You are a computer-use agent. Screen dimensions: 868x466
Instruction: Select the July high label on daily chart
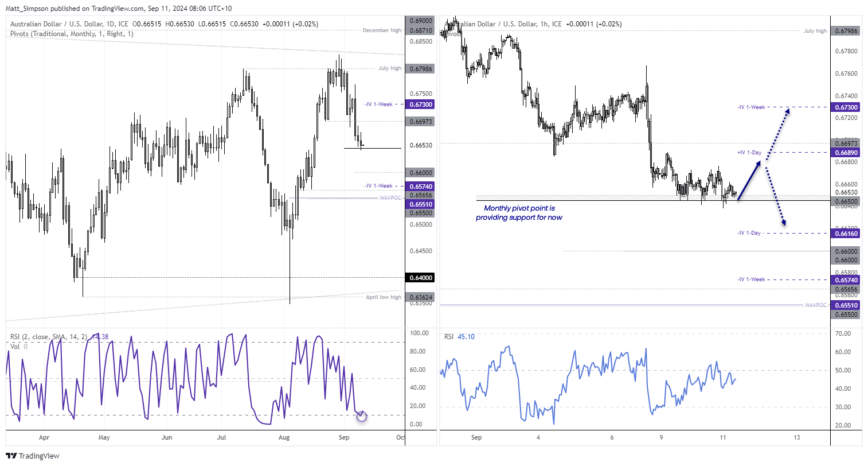pyautogui.click(x=390, y=68)
